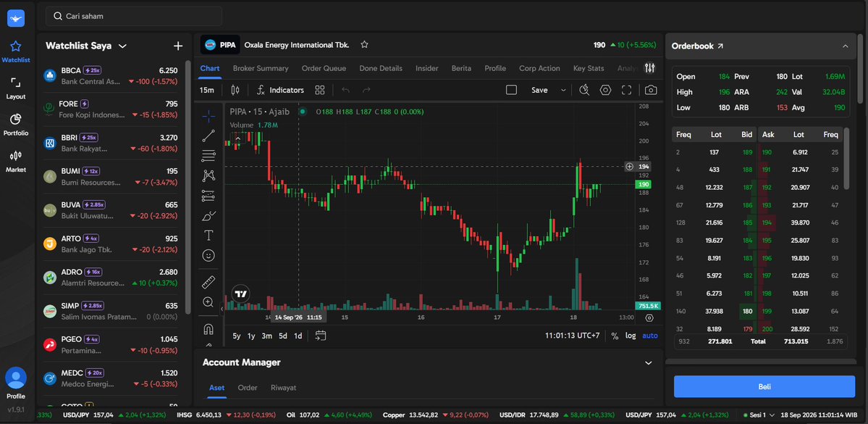The height and width of the screenshot is (424, 868).
Task: Toggle auto scale on chart
Action: pyautogui.click(x=650, y=336)
